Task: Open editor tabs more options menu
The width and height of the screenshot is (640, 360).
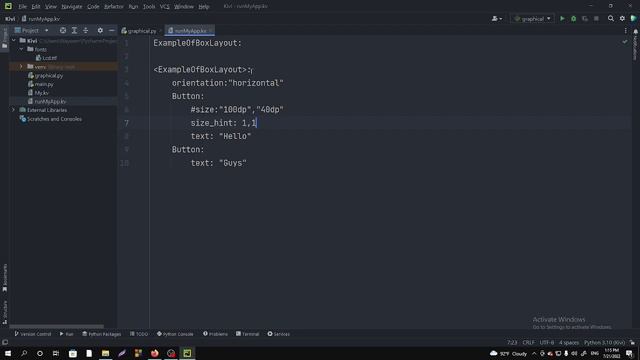Action: pos(625,31)
